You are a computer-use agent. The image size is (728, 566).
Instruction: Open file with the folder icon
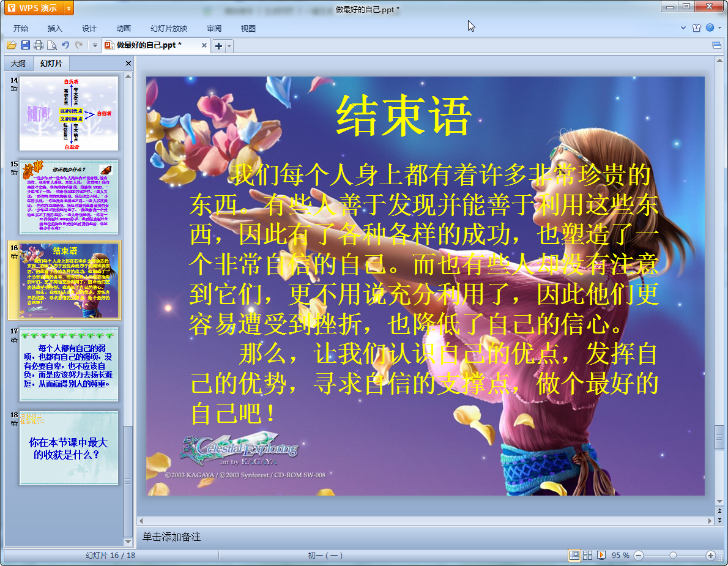(x=12, y=45)
